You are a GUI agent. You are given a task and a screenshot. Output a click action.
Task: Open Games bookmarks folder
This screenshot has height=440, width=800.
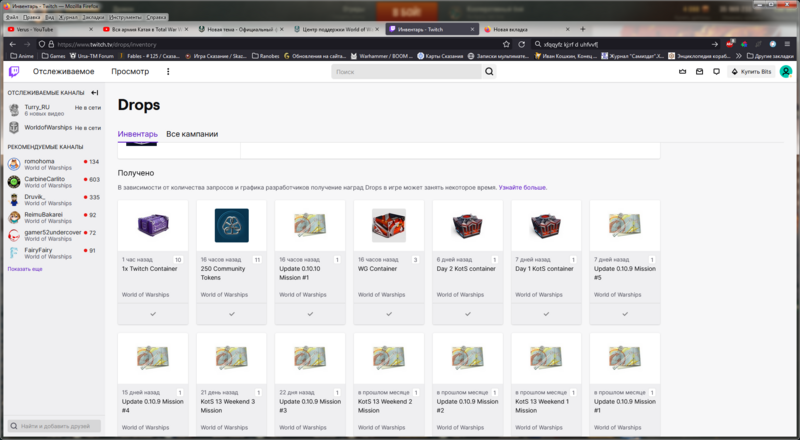click(54, 56)
